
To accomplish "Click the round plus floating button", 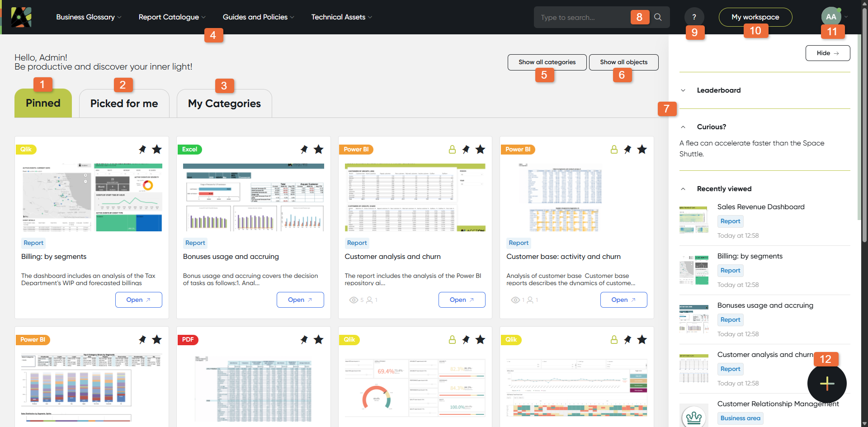I will (x=826, y=384).
